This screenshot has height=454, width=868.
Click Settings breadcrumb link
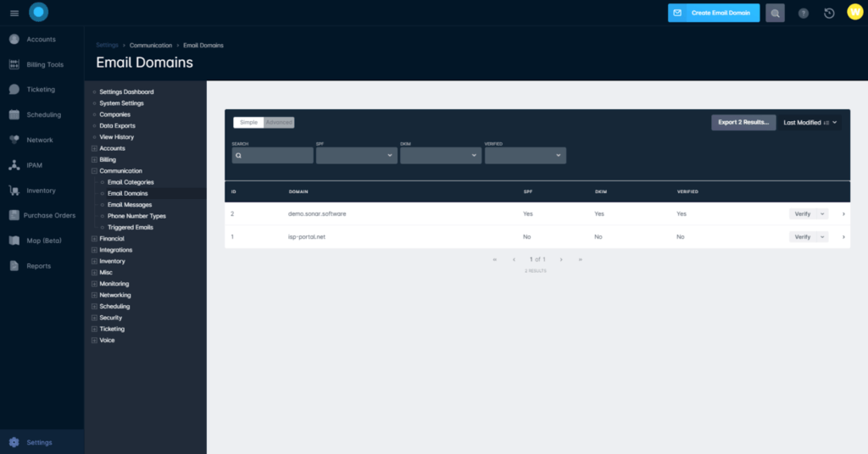tap(107, 46)
